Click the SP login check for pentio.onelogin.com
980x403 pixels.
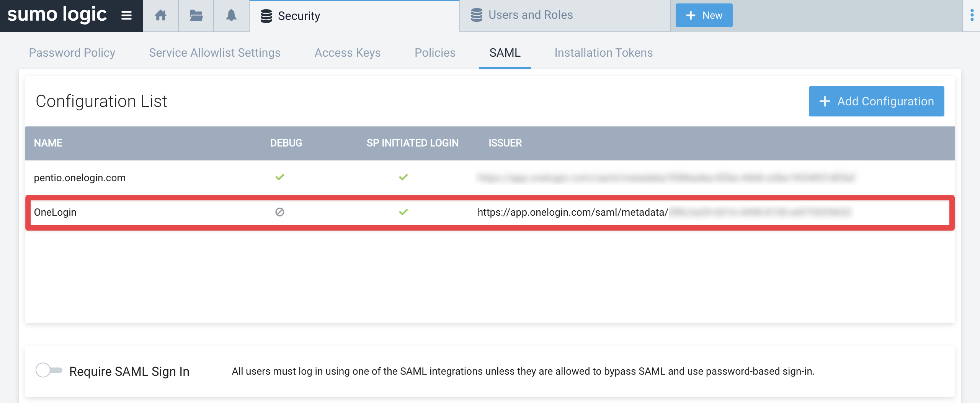[403, 177]
